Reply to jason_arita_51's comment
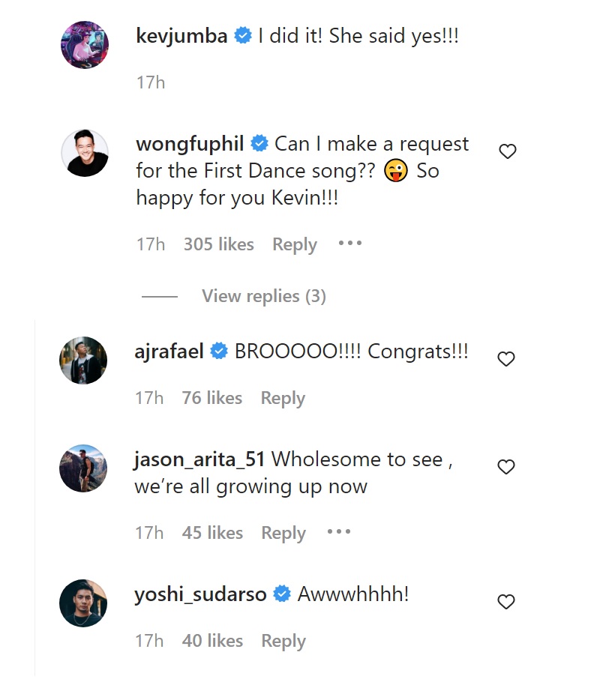Image resolution: width=600 pixels, height=700 pixels. tap(283, 533)
